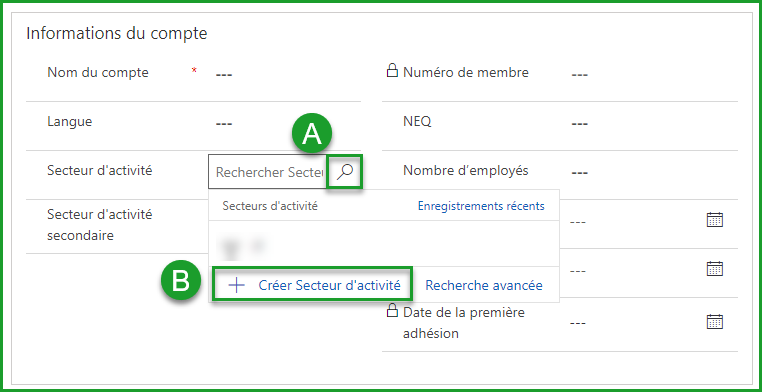
Task: Click the search magnifier in Secteur d'activité
Action: click(x=345, y=171)
